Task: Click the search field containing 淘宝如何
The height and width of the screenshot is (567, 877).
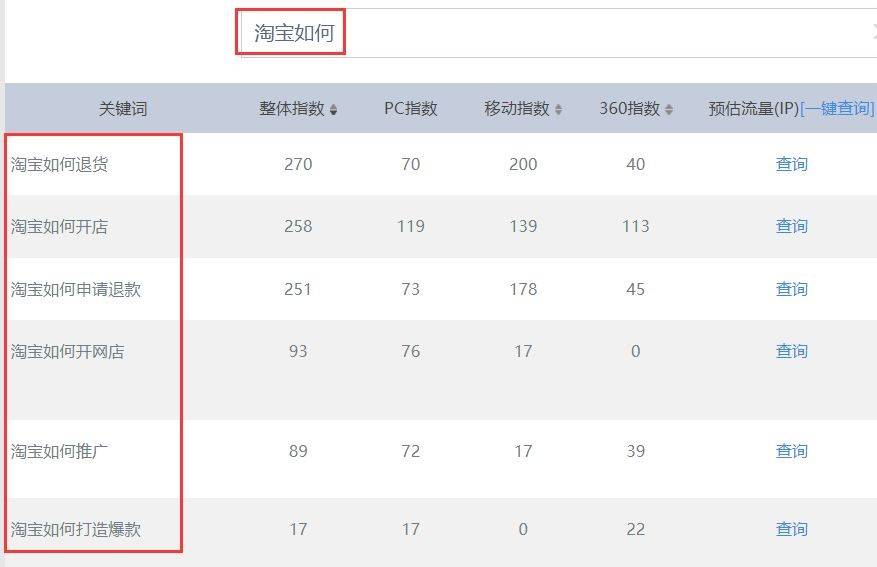Action: point(558,32)
